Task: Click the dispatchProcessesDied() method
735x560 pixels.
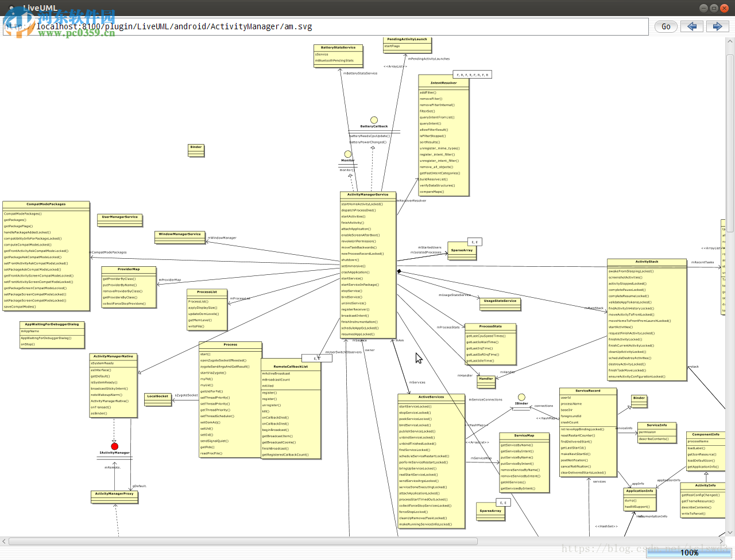Action: click(358, 211)
